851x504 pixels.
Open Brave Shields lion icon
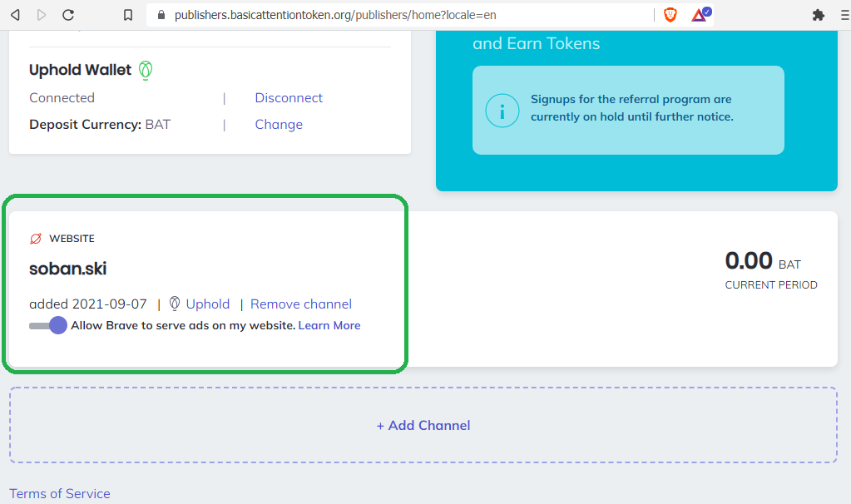670,15
